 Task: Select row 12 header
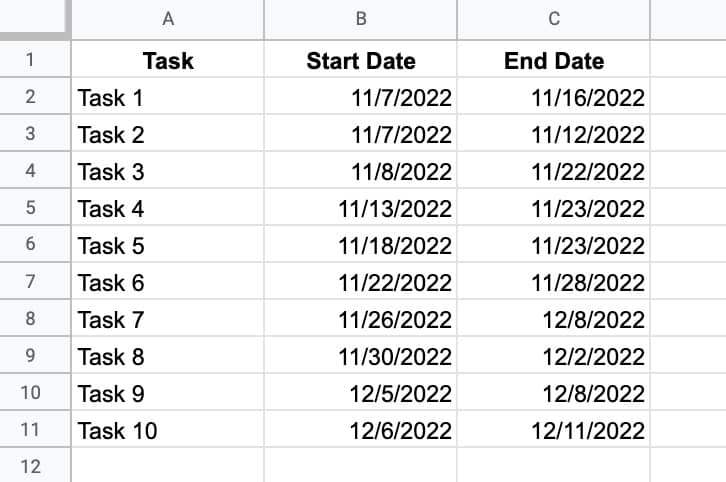point(30,466)
